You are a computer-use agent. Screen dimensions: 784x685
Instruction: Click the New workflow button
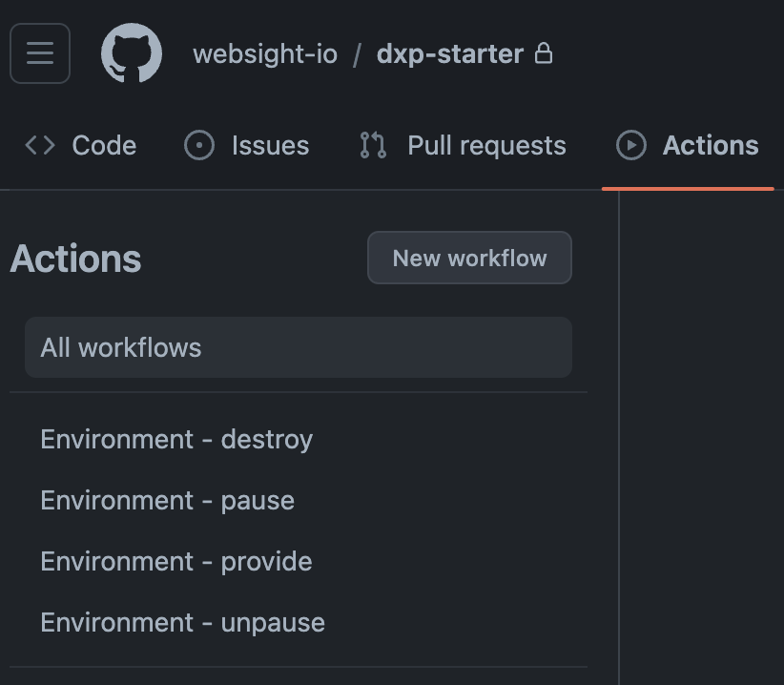pos(469,258)
